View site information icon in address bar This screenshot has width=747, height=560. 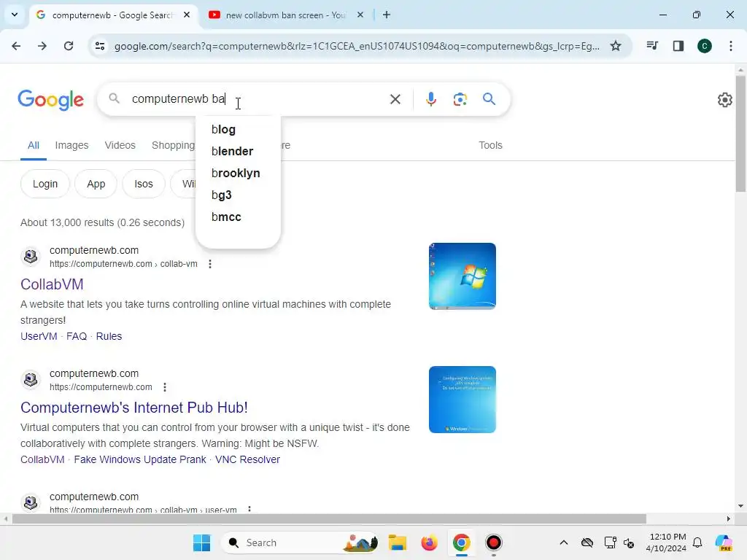[x=100, y=46]
